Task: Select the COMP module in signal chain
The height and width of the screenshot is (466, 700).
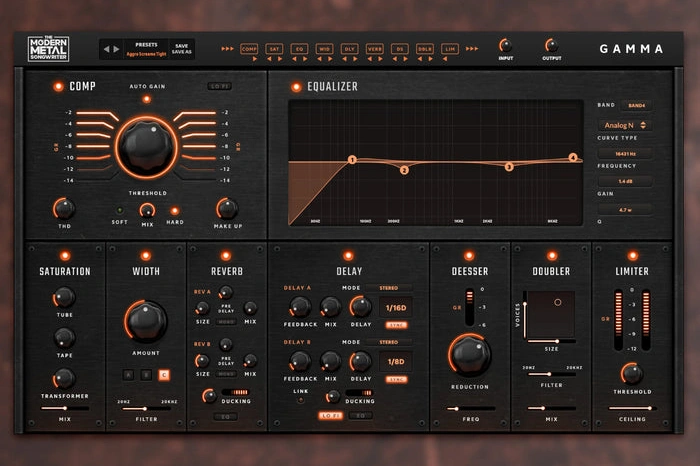Action: point(249,49)
